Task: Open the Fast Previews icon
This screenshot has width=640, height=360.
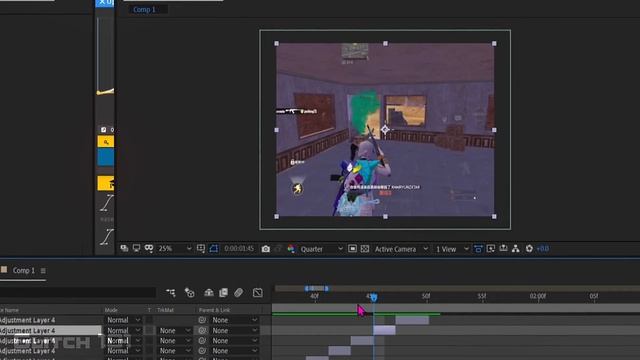Action: point(491,249)
